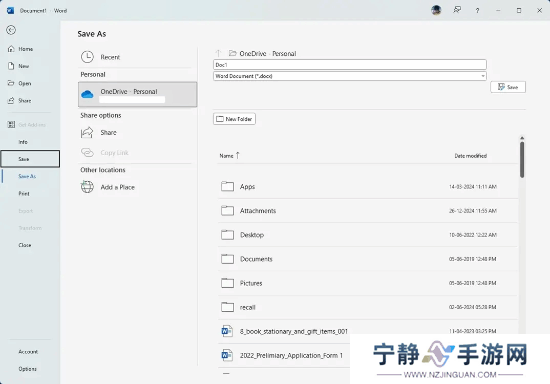Click the recall folder icon
The height and width of the screenshot is (384, 550).
pyautogui.click(x=227, y=307)
